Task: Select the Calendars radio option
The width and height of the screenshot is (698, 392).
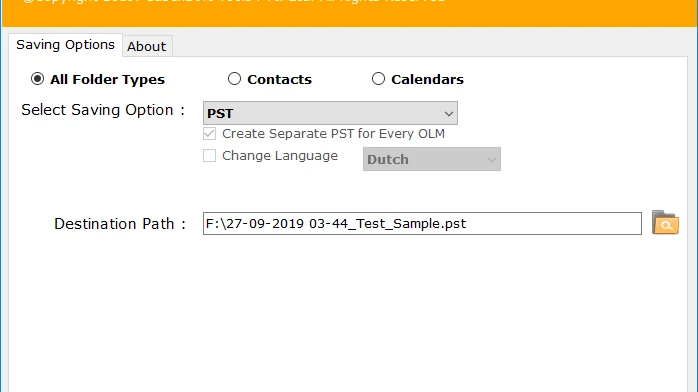Action: click(378, 79)
